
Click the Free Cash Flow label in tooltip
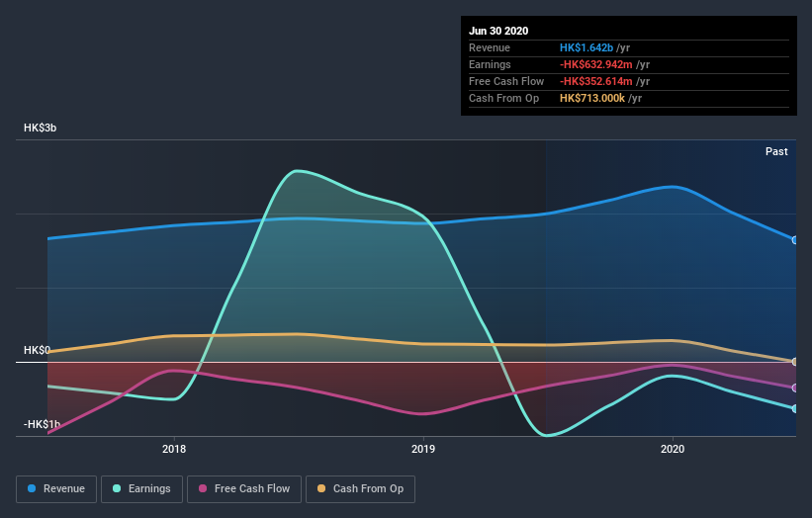[x=506, y=81]
